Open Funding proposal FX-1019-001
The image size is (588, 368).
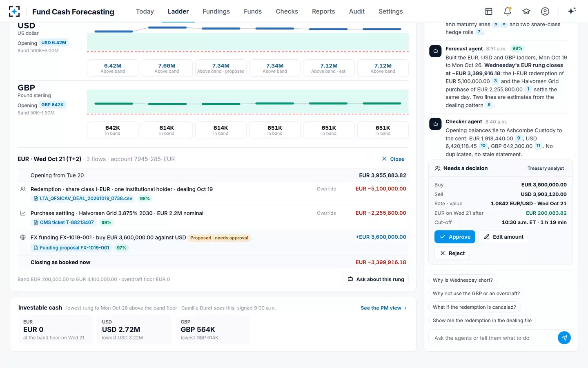pyautogui.click(x=71, y=248)
